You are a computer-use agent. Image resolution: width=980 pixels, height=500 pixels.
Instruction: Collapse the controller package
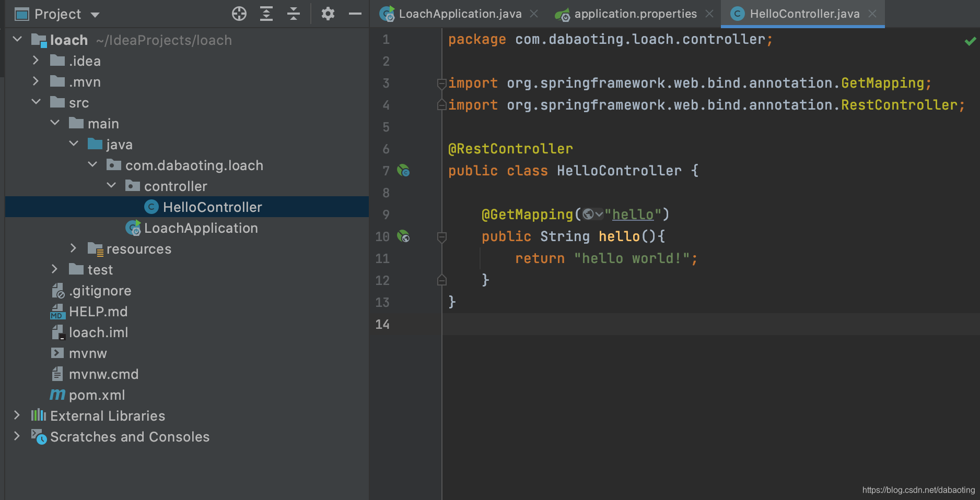[x=111, y=185]
